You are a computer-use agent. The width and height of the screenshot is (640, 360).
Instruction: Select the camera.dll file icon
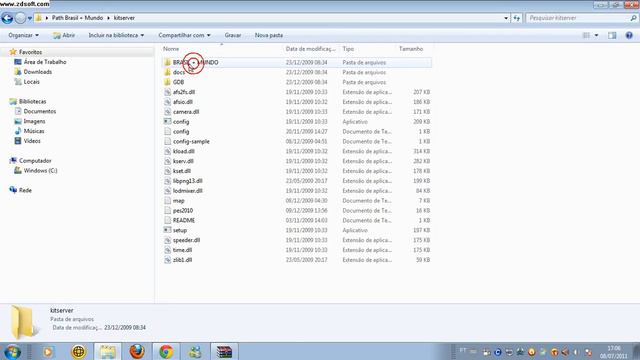coord(167,111)
